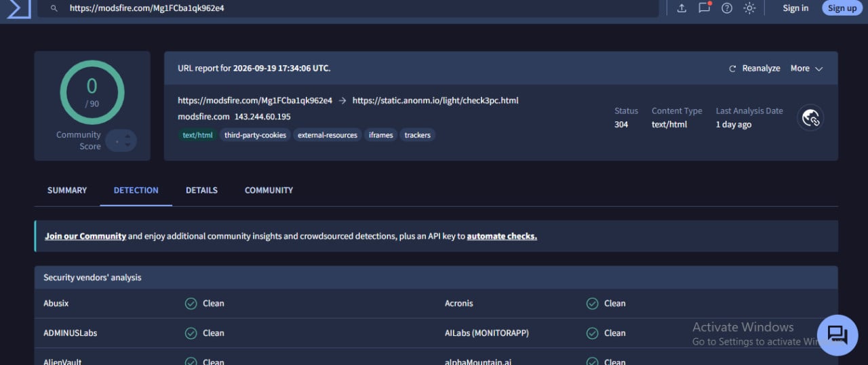Click the iframes tag
Screen dimensions: 868x365
[x=380, y=135]
